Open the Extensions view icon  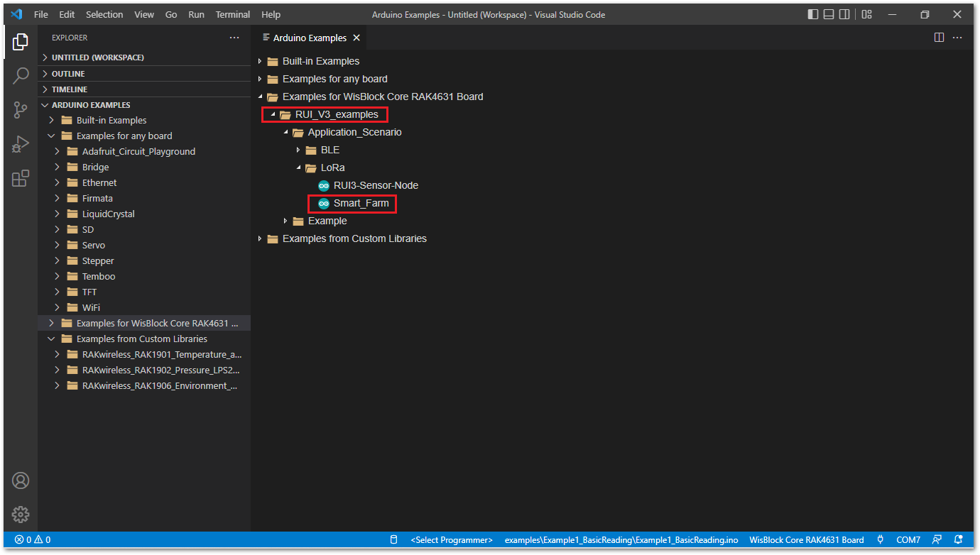click(21, 178)
